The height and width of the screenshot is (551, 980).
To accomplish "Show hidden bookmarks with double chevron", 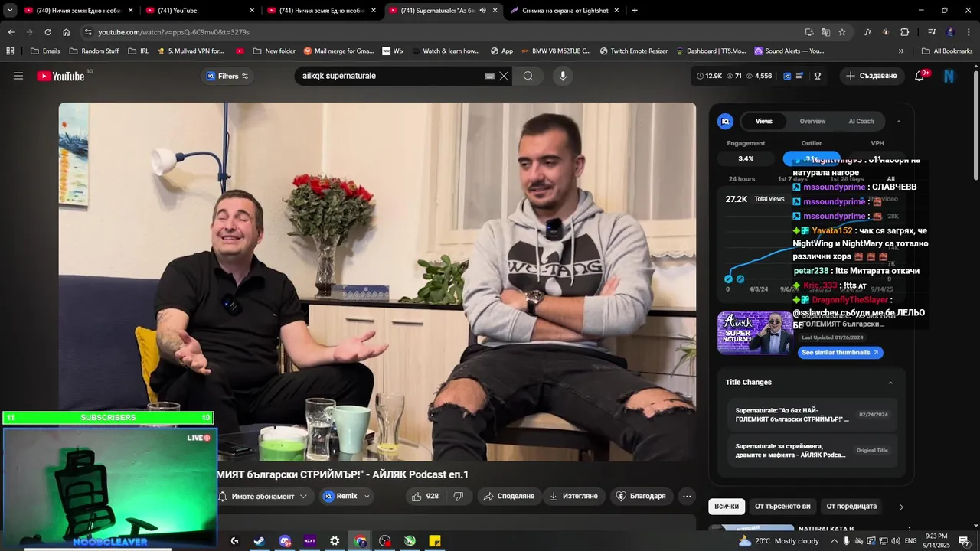I will click(x=901, y=51).
